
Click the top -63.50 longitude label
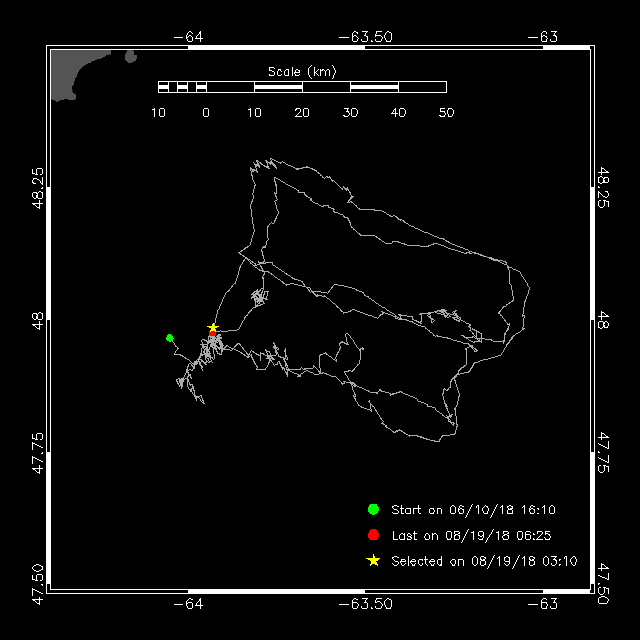pos(366,37)
